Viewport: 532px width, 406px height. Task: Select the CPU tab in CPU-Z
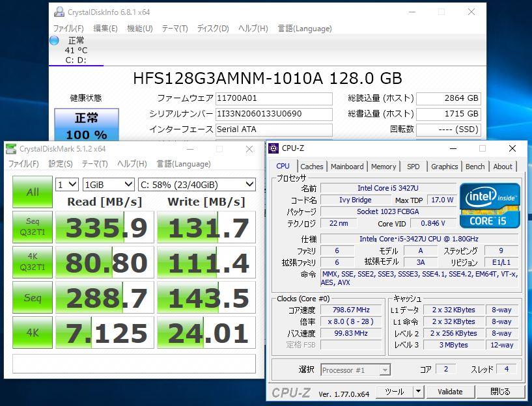(x=283, y=166)
